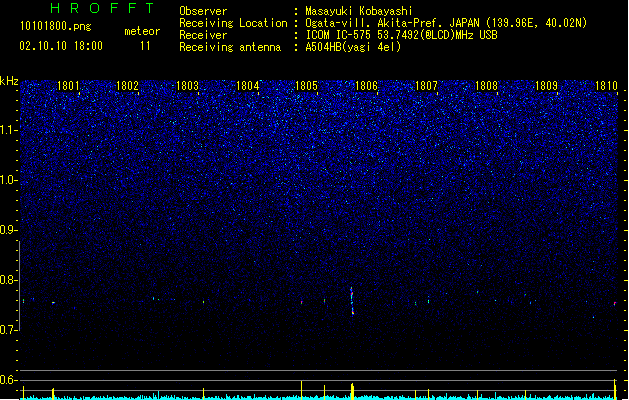The width and height of the screenshot is (629, 400).
Task: Click the antenna A504HB(yagi 4el) text
Action: [x=353, y=47]
